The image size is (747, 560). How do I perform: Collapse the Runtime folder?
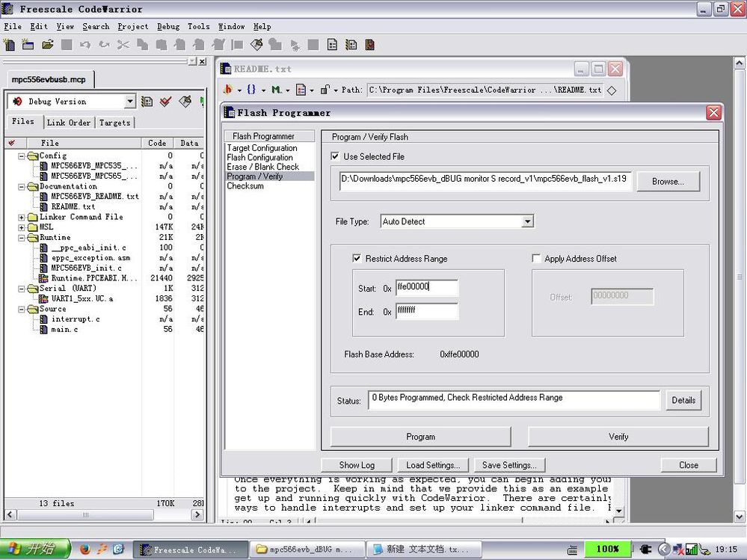click(x=22, y=238)
